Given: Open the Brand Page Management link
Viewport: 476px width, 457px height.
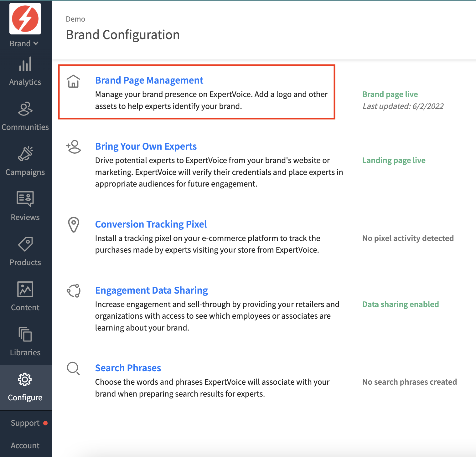Looking at the screenshot, I should tap(149, 80).
